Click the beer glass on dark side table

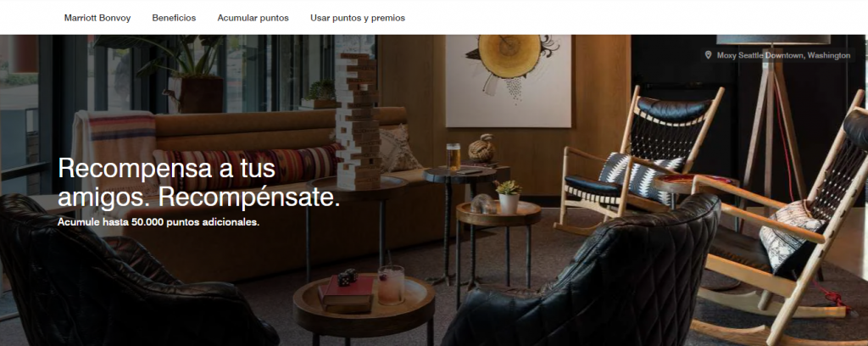pos(453,157)
